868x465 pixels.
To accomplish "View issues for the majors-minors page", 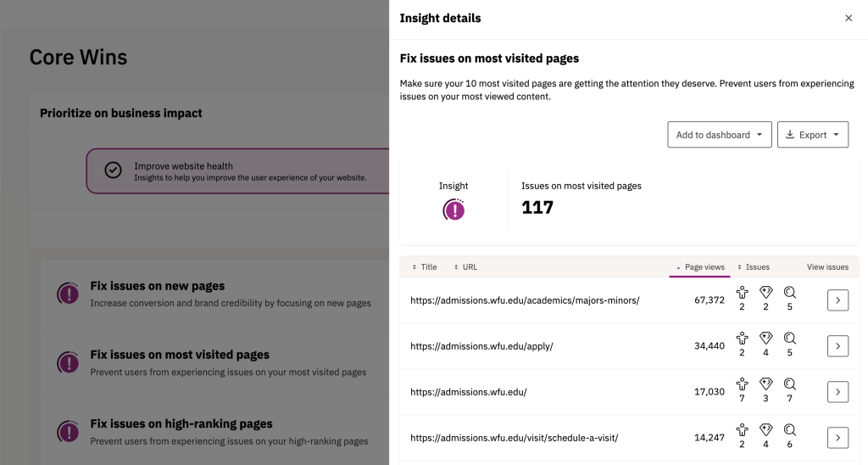I will coord(837,300).
